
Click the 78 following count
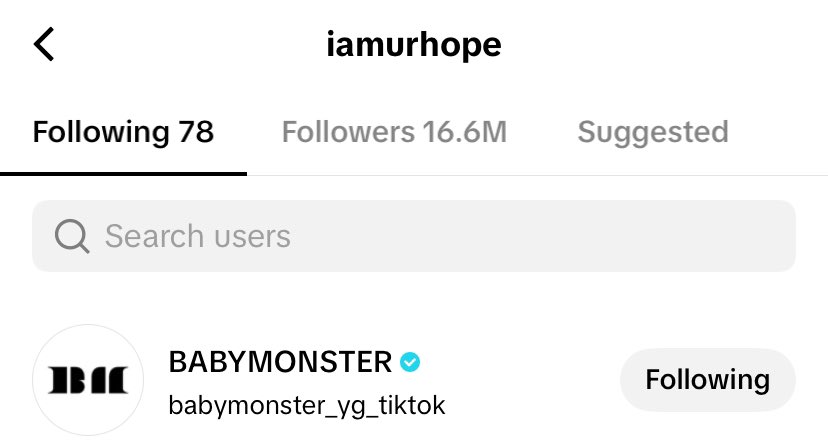tap(196, 132)
